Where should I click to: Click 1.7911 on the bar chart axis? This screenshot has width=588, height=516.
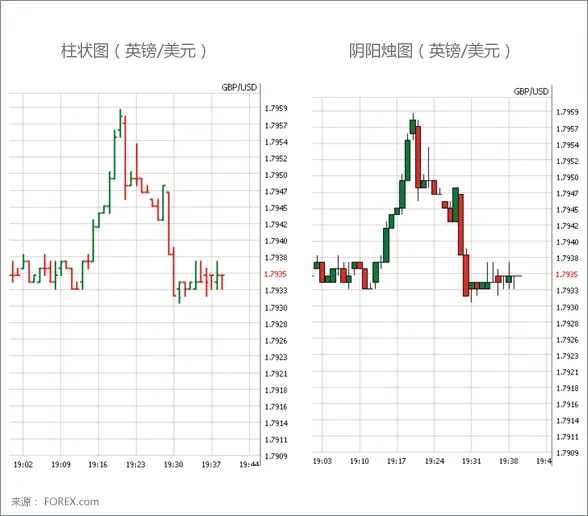click(x=276, y=440)
